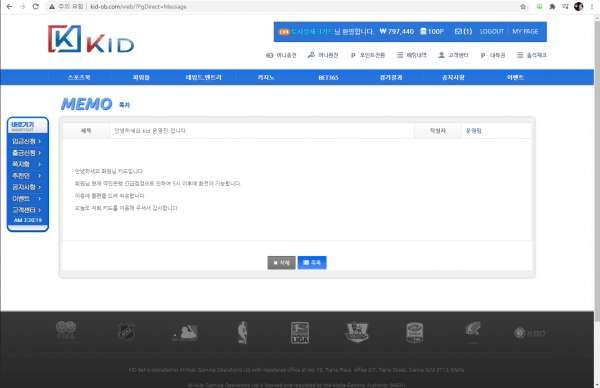Screen dimensions: 600x388
Task: Open 공지사항 in the top navigation bar
Action: coord(453,77)
